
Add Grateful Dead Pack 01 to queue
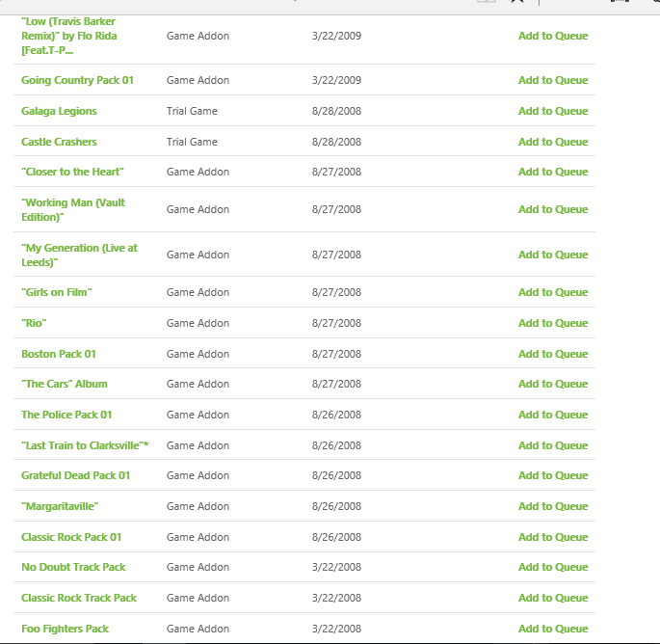[553, 475]
